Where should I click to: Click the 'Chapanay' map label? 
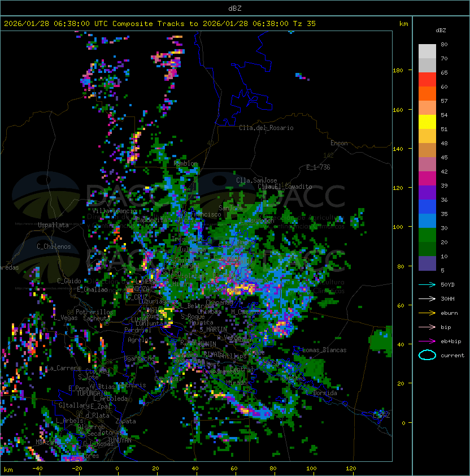[x=219, y=302]
